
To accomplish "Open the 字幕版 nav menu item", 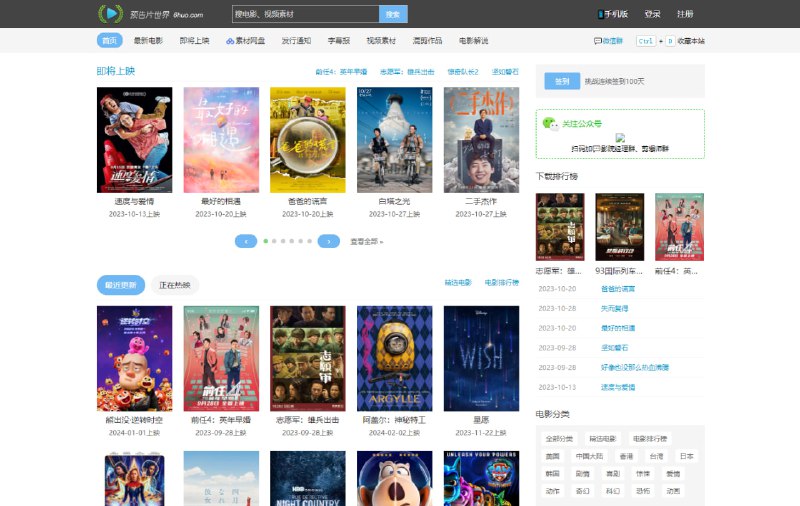I will (338, 41).
